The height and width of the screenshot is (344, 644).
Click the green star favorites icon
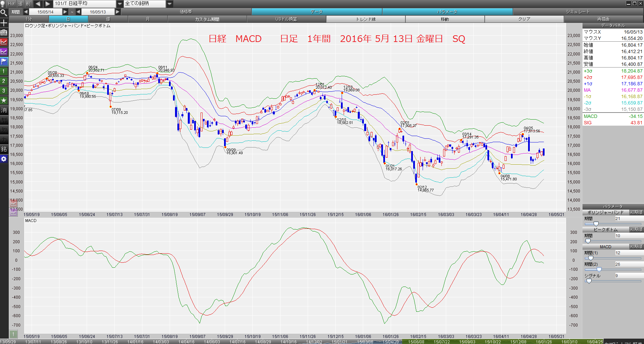tap(4, 100)
